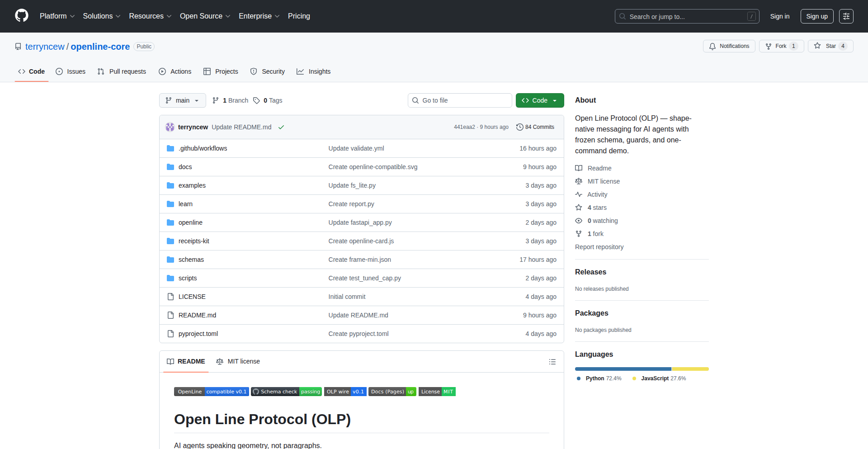The height and width of the screenshot is (449, 868).
Task: Expand the Solutions menu
Action: pyautogui.click(x=102, y=16)
